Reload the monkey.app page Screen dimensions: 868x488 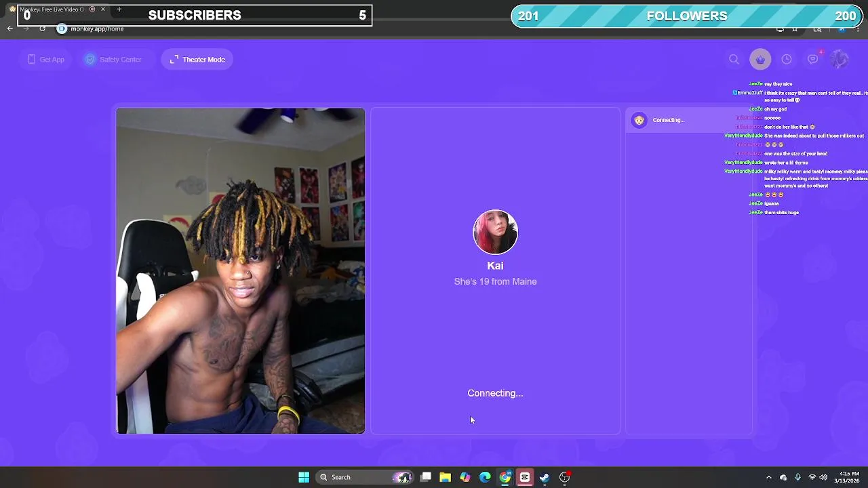(42, 28)
